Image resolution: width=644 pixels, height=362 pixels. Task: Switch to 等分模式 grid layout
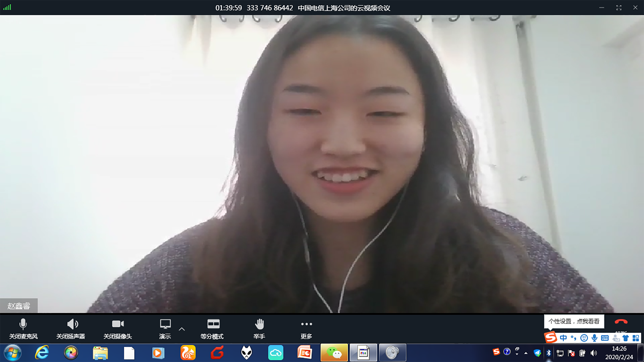point(212,328)
